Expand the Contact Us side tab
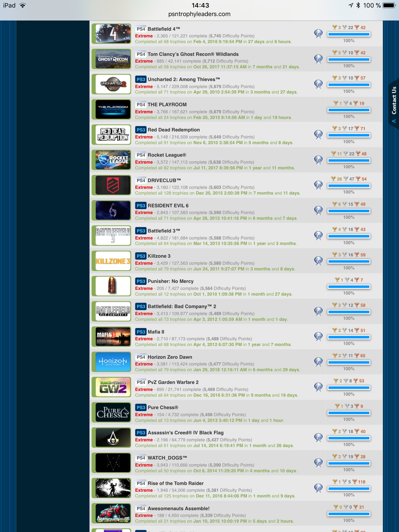The height and width of the screenshot is (532, 399). [x=394, y=104]
